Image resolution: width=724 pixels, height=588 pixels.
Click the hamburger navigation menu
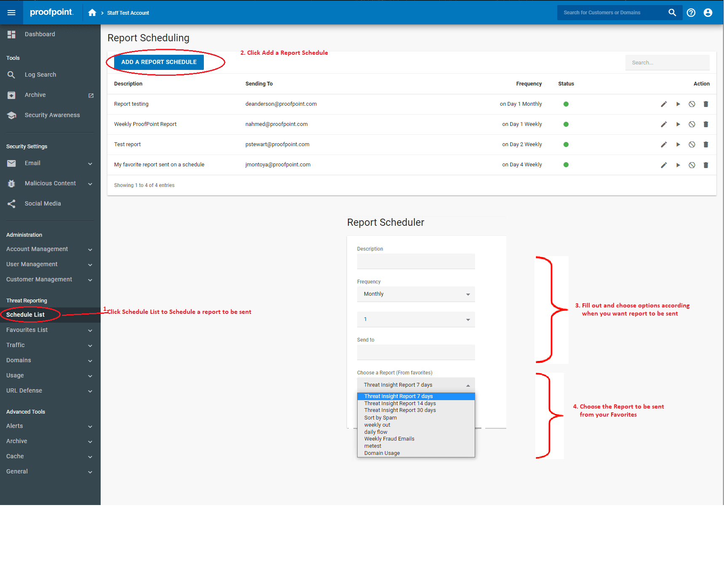[11, 12]
